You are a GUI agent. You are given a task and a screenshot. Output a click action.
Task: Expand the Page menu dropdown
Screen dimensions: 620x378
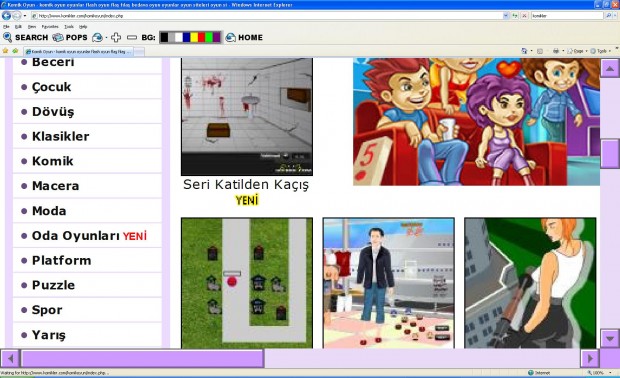577,51
